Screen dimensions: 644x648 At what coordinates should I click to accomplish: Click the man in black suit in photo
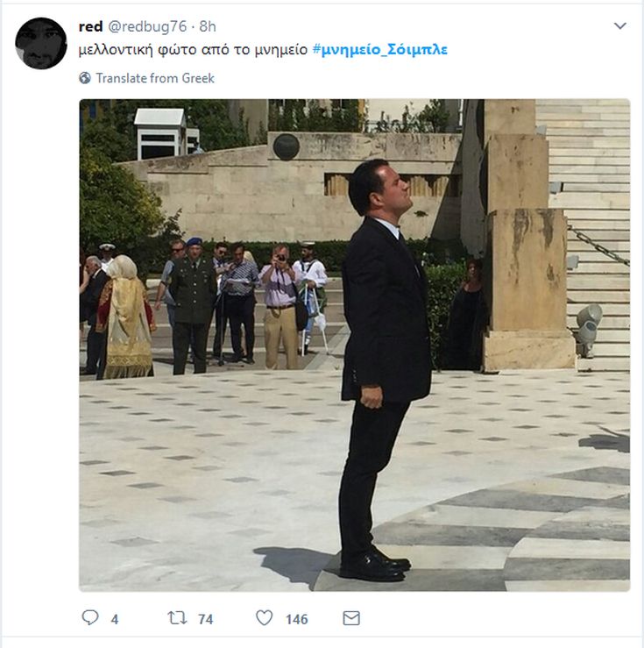click(384, 351)
